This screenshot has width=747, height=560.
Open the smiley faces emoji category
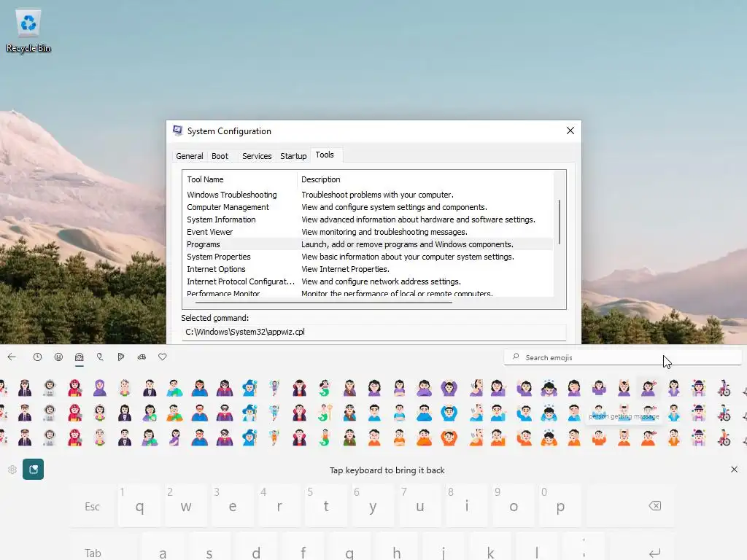[58, 357]
